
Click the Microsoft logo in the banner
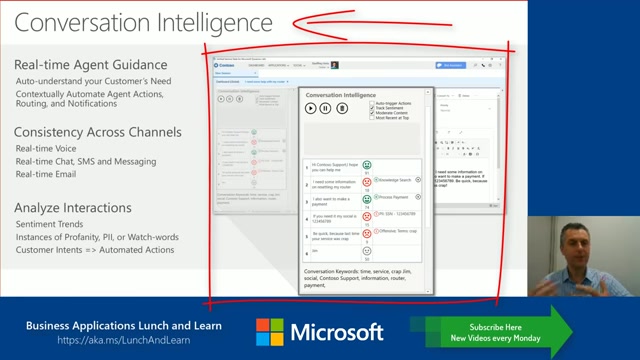click(320, 332)
